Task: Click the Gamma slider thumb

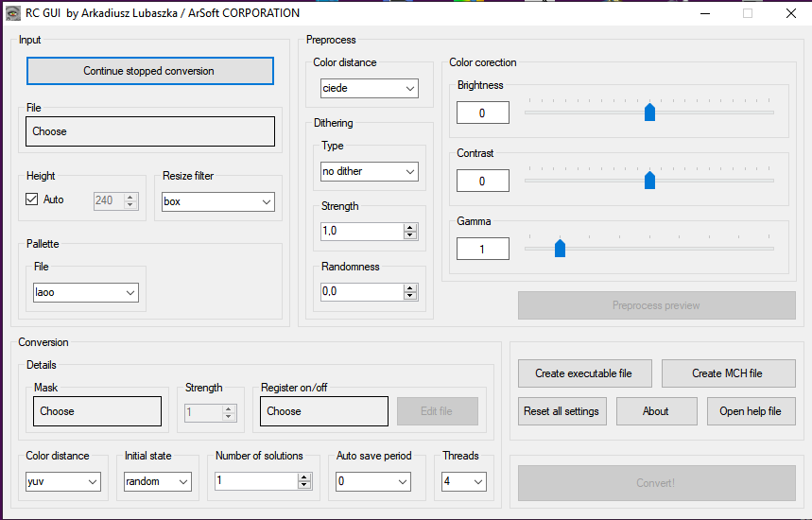Action: 560,248
